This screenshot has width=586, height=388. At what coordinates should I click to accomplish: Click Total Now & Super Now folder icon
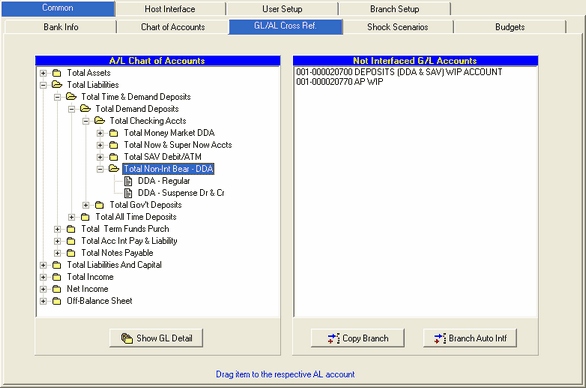(114, 145)
